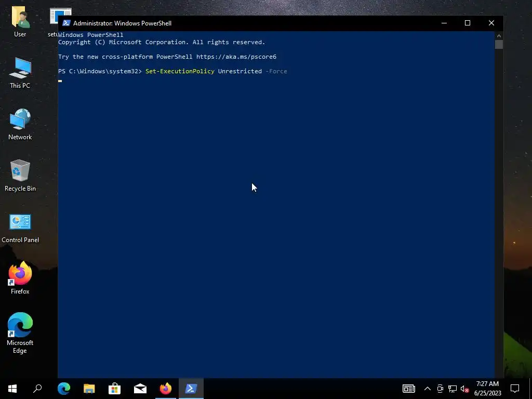The image size is (532, 399).
Task: Switch to Firefox on the taskbar
Action: click(x=166, y=389)
